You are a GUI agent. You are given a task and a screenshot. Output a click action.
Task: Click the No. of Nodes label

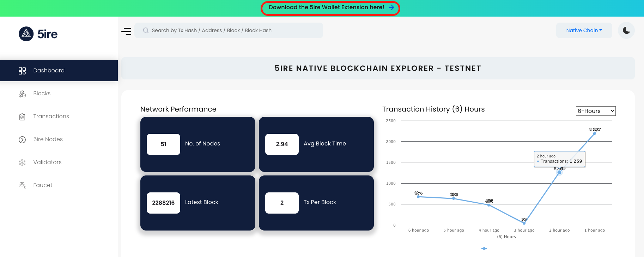point(202,144)
